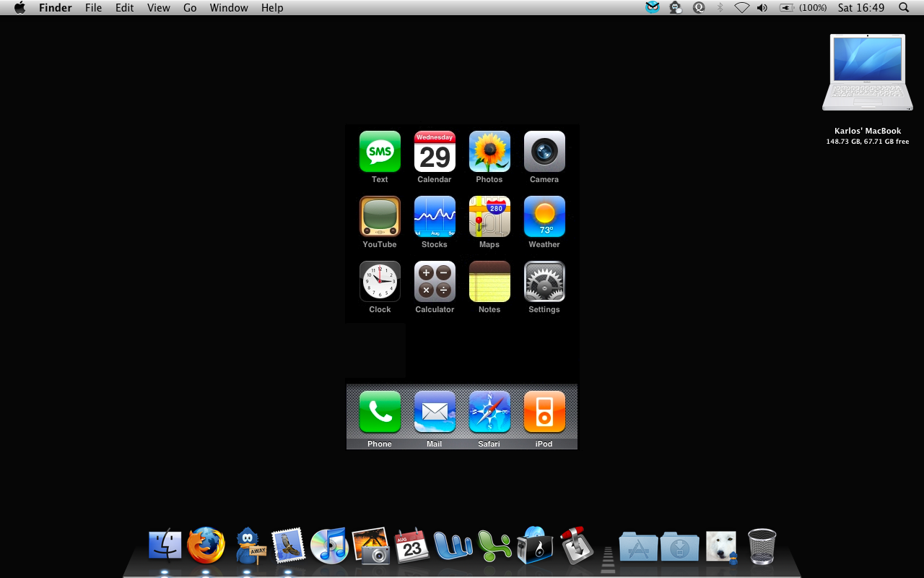Click the Stocks chart icon
This screenshot has height=578, width=924.
pos(435,216)
